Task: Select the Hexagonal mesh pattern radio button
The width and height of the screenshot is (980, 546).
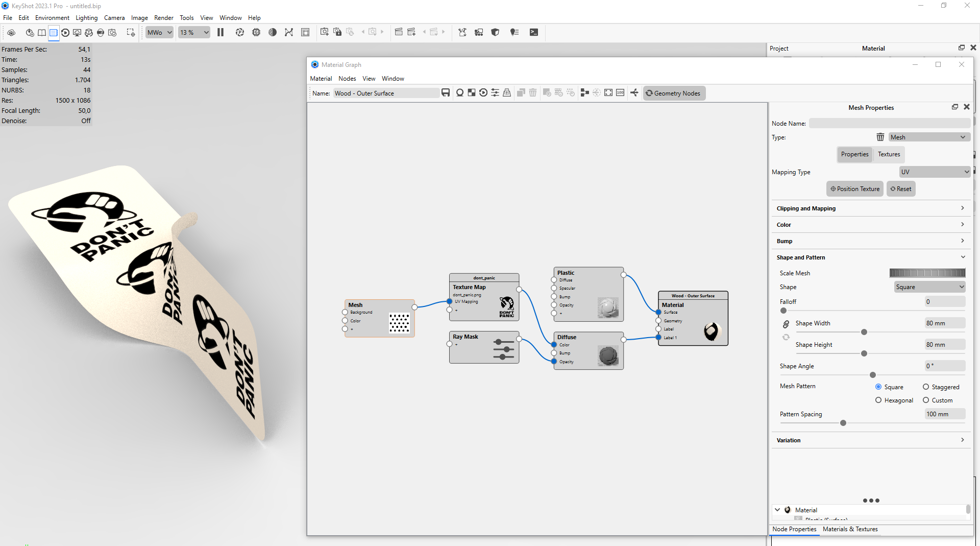Action: (878, 400)
